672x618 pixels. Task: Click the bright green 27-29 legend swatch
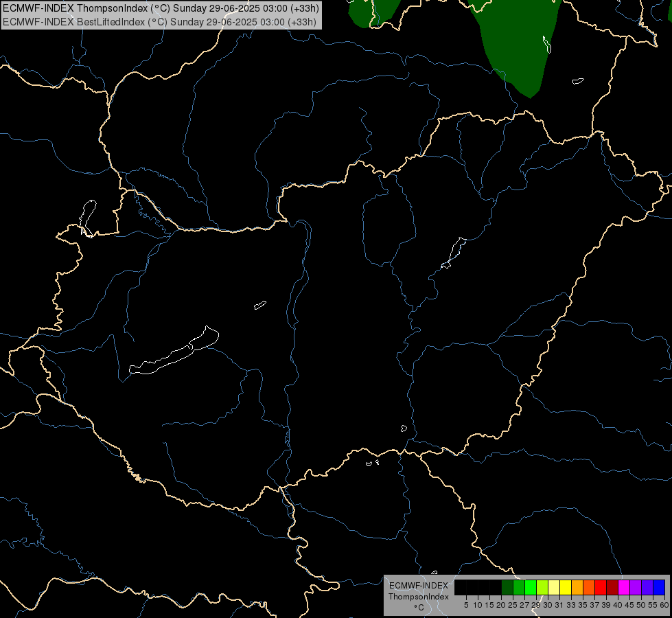point(531,588)
